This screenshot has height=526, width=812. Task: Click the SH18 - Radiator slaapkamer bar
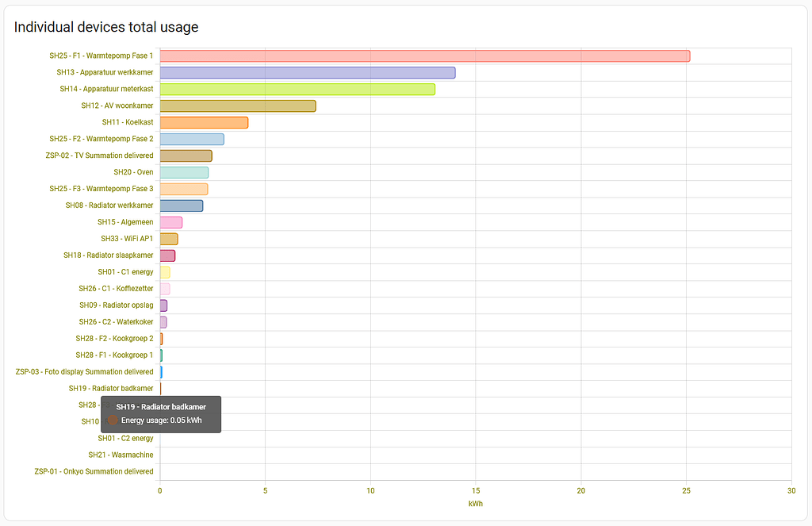(x=168, y=238)
